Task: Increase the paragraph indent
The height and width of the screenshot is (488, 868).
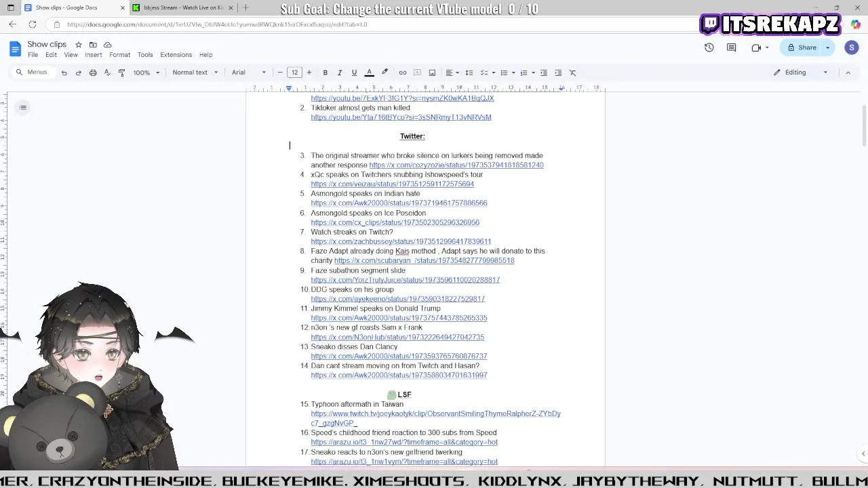Action: coord(558,73)
